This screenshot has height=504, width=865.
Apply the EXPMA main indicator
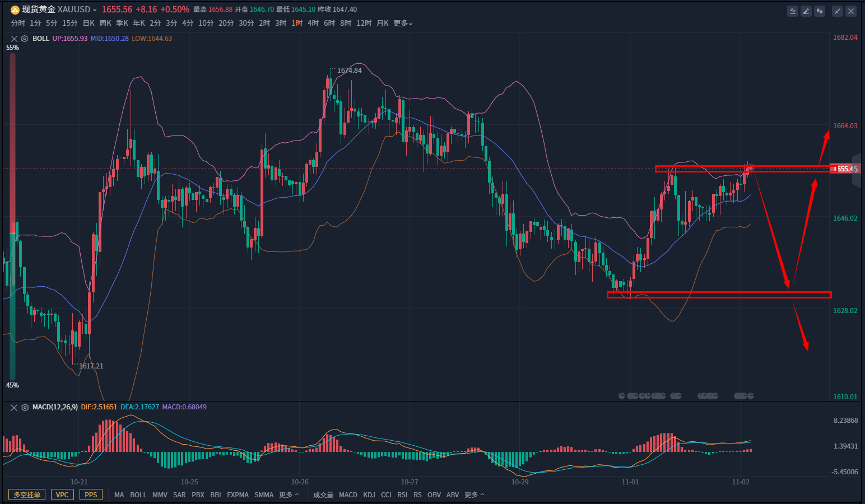pyautogui.click(x=238, y=495)
